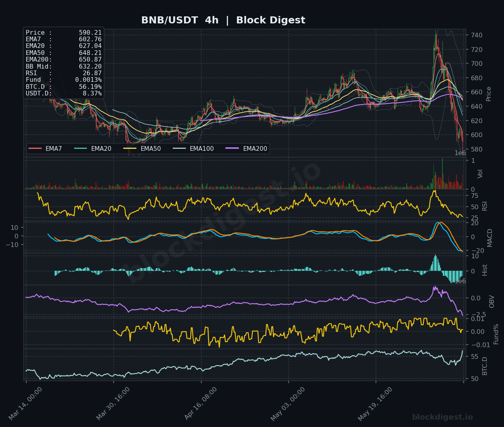504x427 pixels.
Task: Select the EMA7 legend entry
Action: pos(45,148)
